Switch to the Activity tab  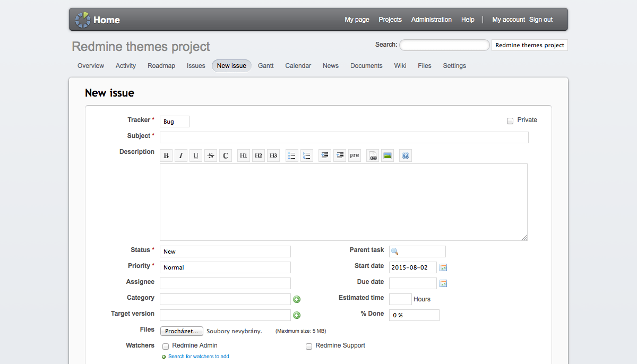point(126,66)
